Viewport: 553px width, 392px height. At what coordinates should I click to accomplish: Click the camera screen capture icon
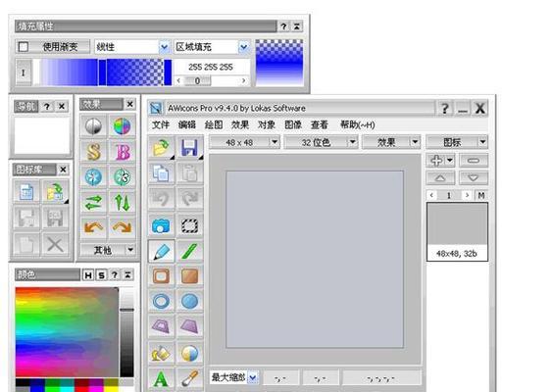tap(161, 225)
